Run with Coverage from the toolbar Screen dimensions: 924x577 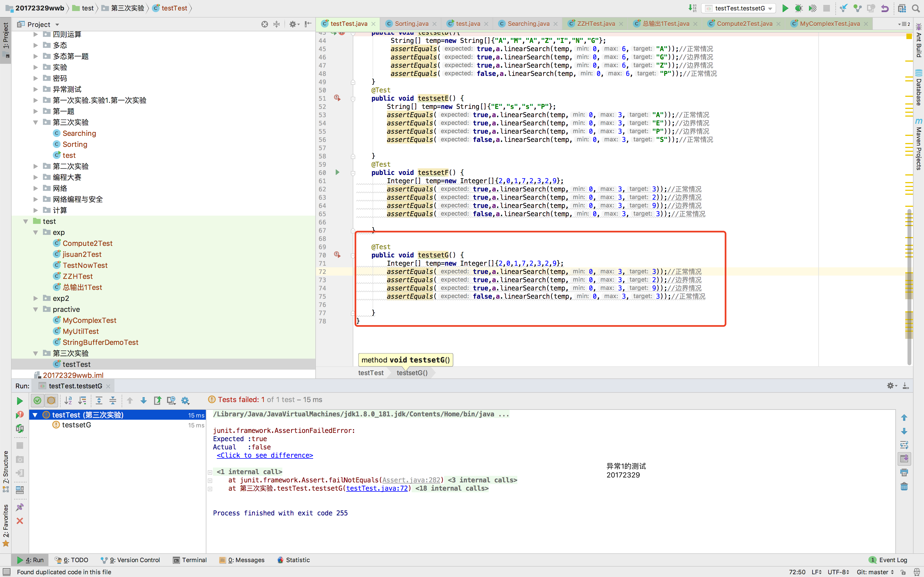(x=813, y=9)
